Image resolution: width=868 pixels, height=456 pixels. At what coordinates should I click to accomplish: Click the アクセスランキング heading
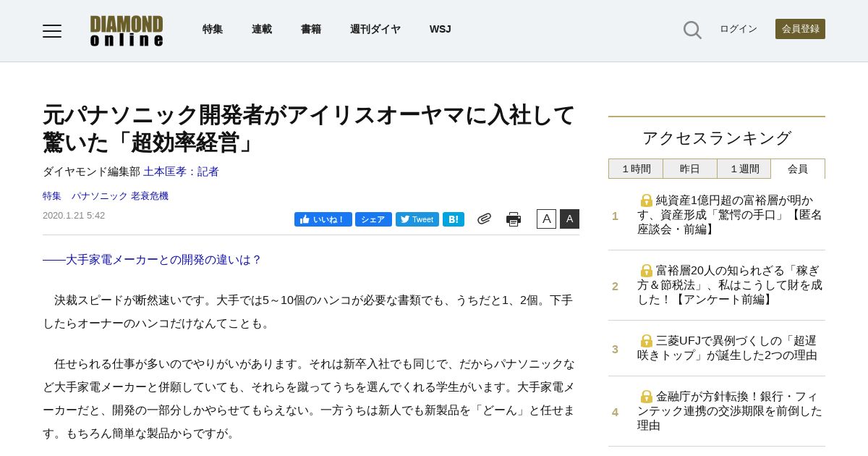[717, 138]
